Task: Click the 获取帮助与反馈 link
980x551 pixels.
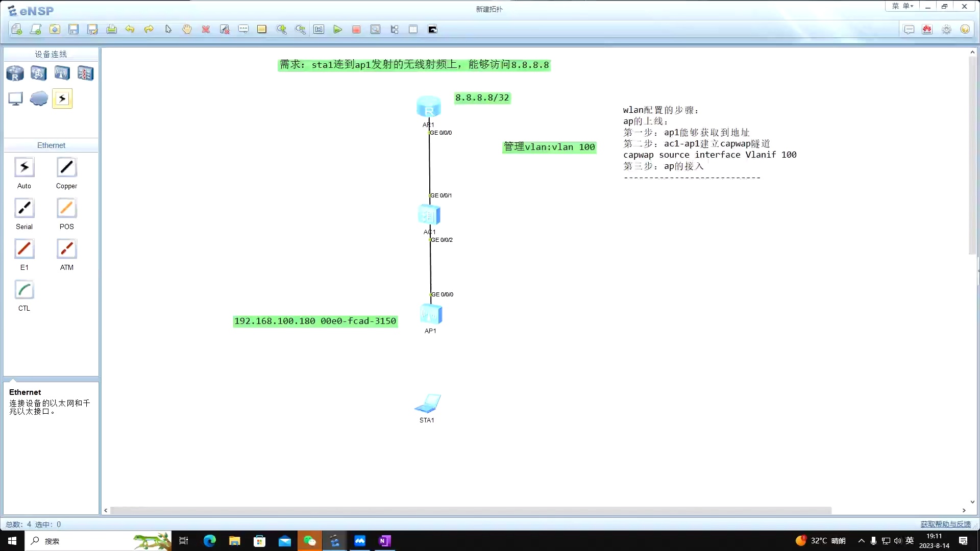Action: click(945, 524)
